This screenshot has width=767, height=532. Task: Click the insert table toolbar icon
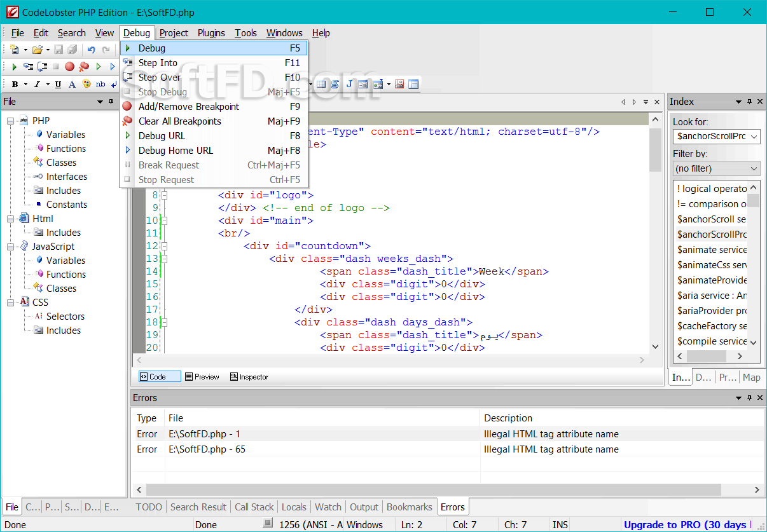[x=321, y=84]
